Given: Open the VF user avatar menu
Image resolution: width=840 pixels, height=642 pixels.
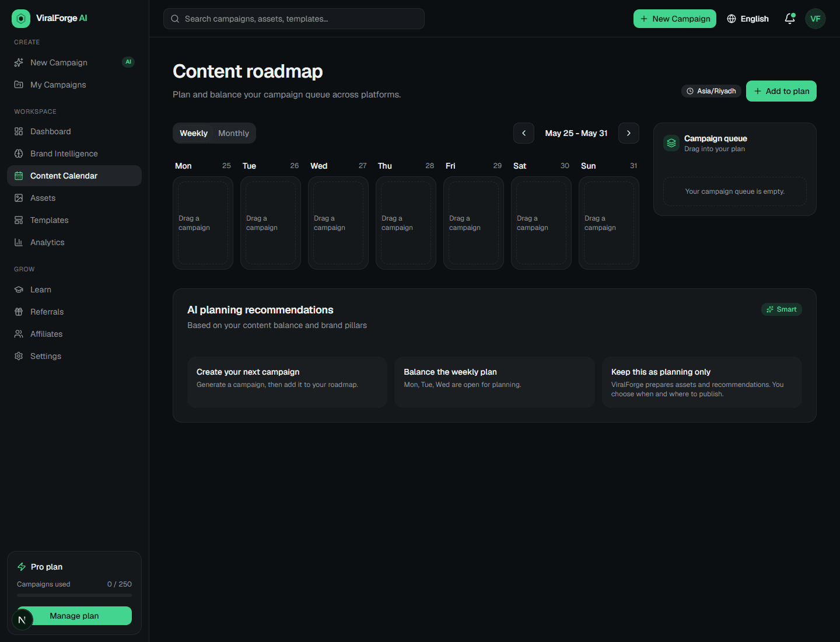Looking at the screenshot, I should (815, 19).
